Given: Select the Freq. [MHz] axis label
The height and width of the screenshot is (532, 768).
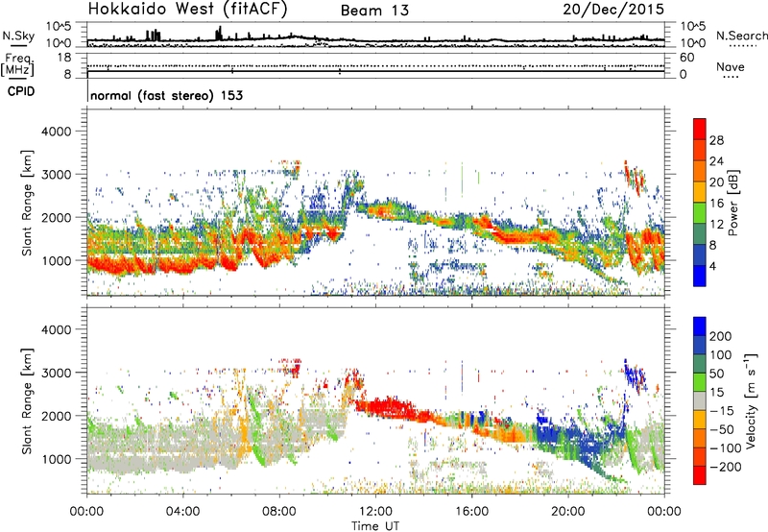Looking at the screenshot, I should 17,65.
